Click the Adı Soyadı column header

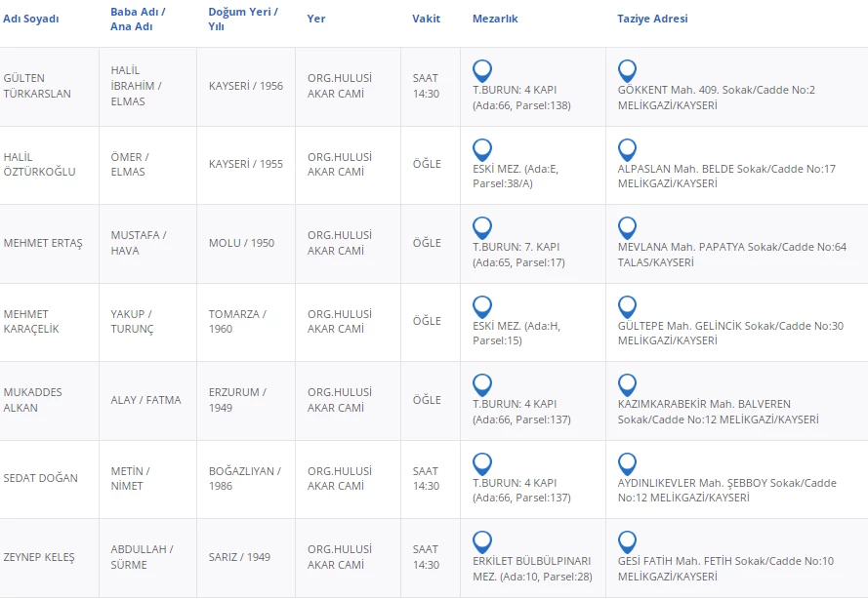pyautogui.click(x=31, y=19)
